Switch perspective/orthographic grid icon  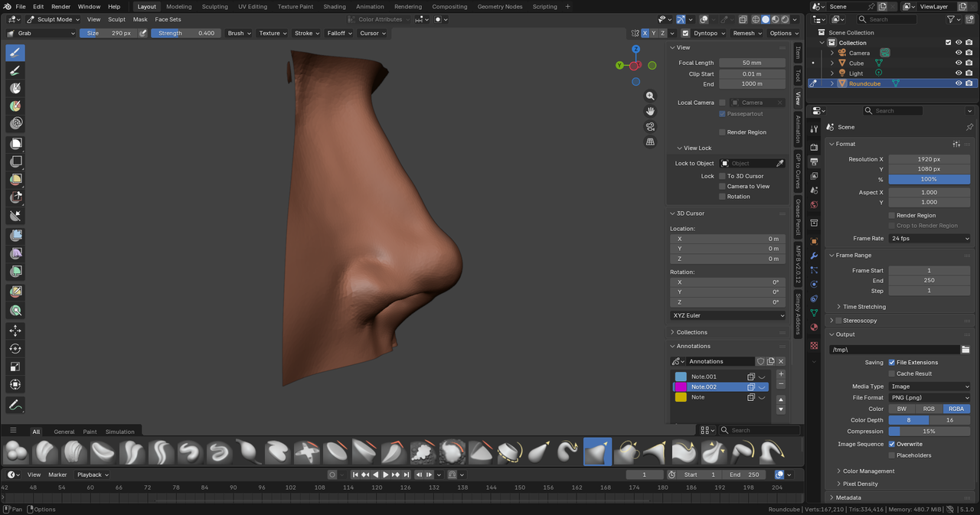[650, 142]
